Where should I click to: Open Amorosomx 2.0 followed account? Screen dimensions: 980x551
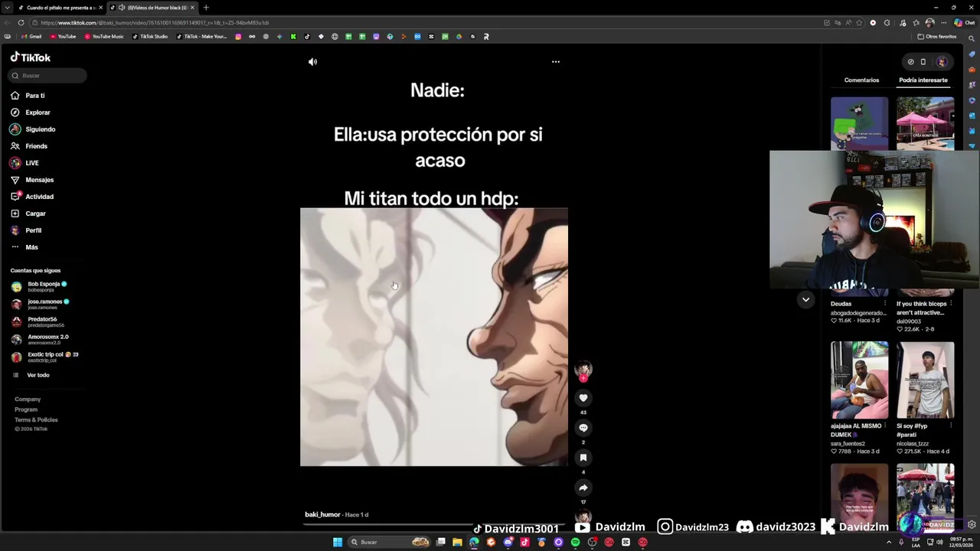(x=46, y=339)
